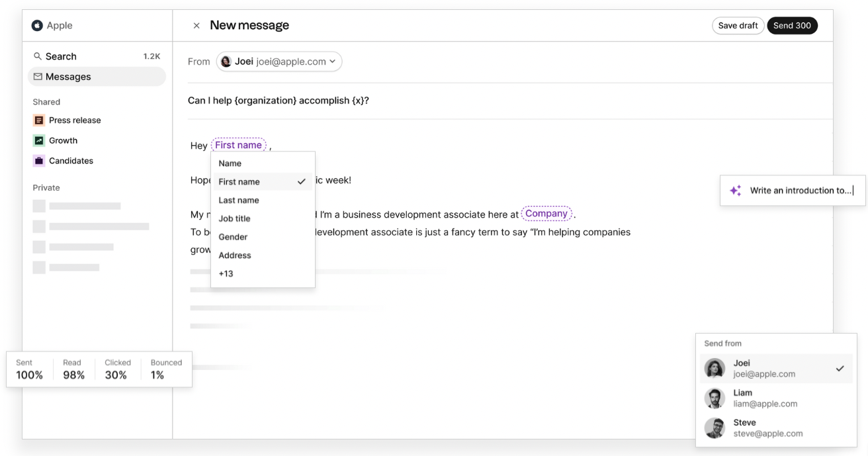Click the purple Candidates briefcase icon

38,161
